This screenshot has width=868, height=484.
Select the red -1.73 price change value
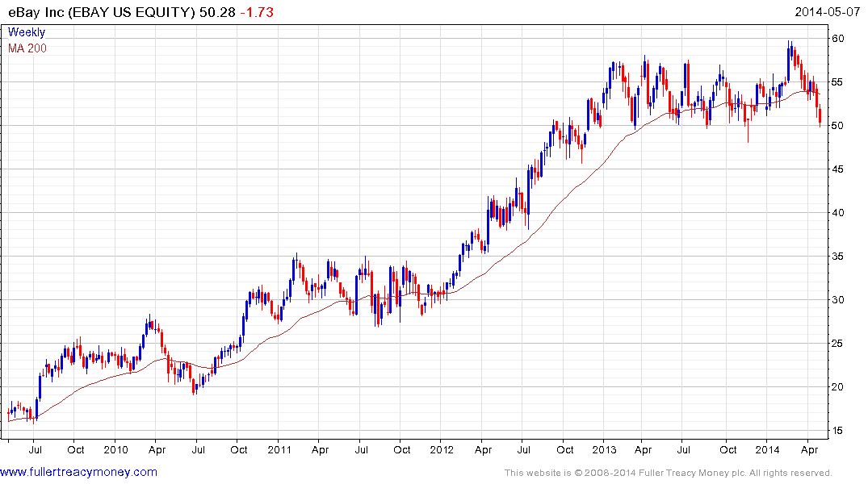click(257, 12)
